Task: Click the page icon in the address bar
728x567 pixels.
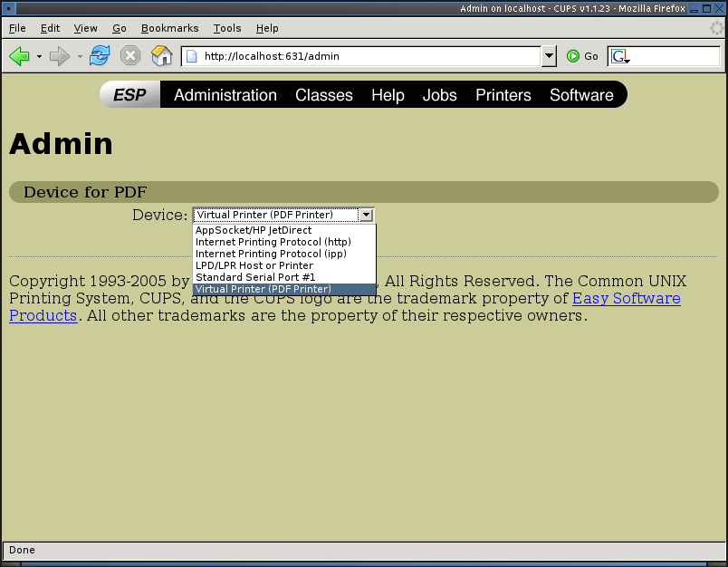Action: (x=191, y=56)
